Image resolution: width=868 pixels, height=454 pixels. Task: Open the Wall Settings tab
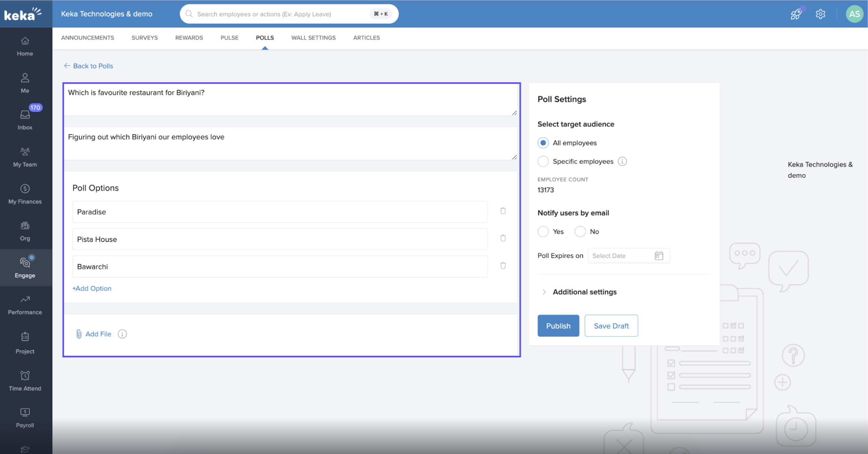point(313,38)
